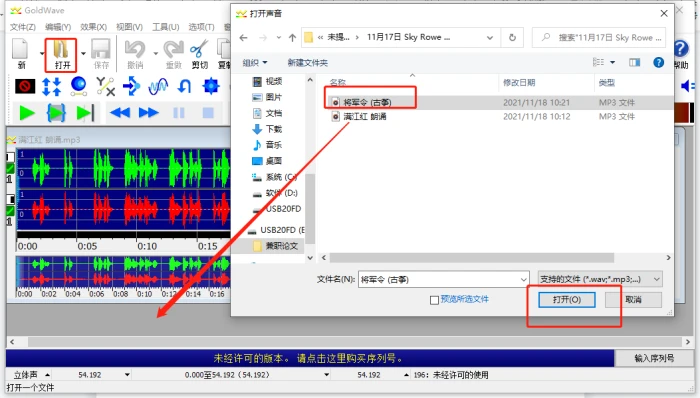Image resolution: width=700 pixels, height=398 pixels.
Task: Click the Save (保存) disk icon
Action: click(101, 49)
